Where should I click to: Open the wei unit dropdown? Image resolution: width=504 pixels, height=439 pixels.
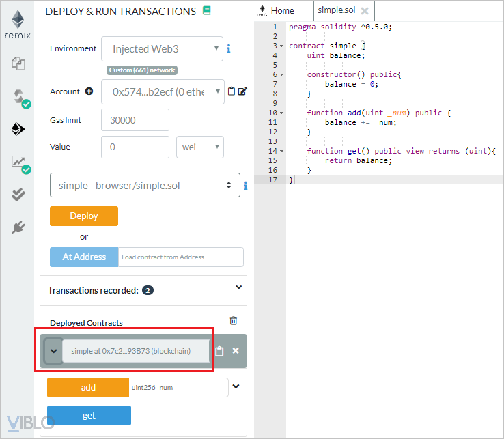200,147
